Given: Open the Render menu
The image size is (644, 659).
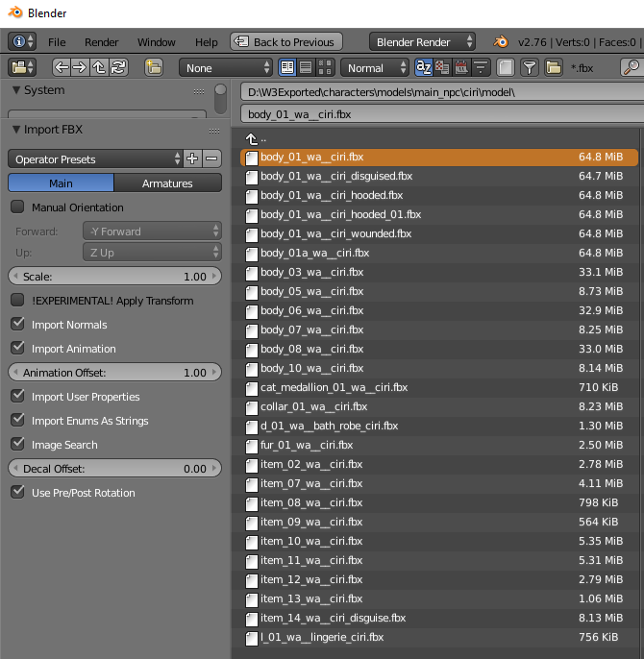Looking at the screenshot, I should coord(101,42).
